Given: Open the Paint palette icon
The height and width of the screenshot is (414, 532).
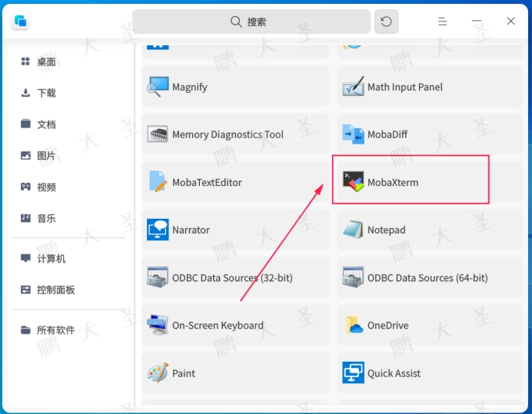Looking at the screenshot, I should click(x=158, y=373).
